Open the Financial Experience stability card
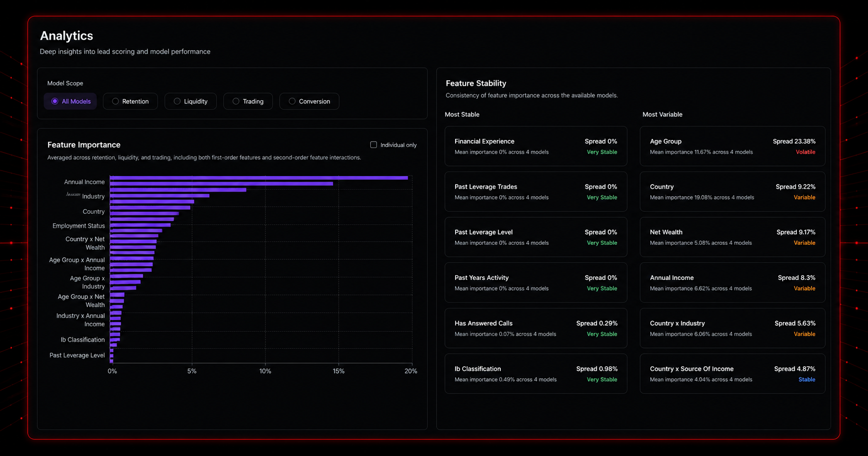Viewport: 868px width, 456px height. click(536, 146)
